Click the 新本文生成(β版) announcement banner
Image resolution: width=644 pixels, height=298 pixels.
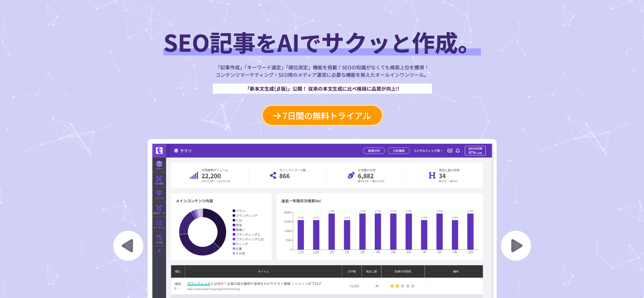pos(322,89)
